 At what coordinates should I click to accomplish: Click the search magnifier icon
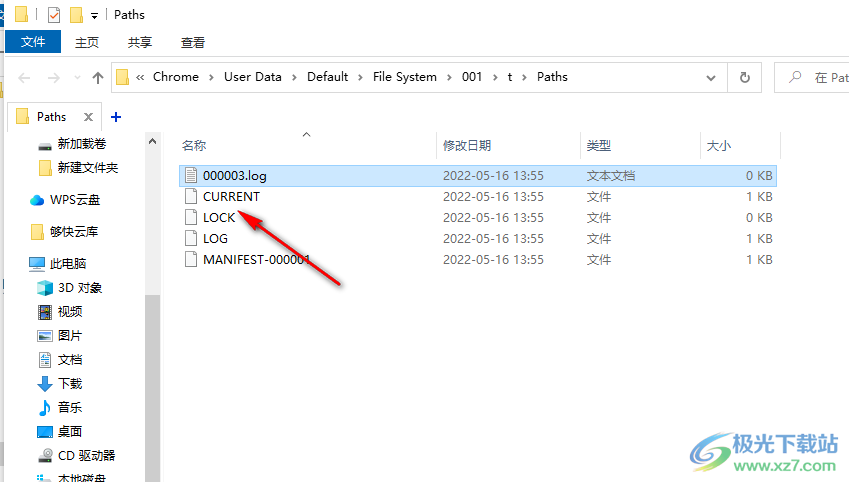point(795,77)
